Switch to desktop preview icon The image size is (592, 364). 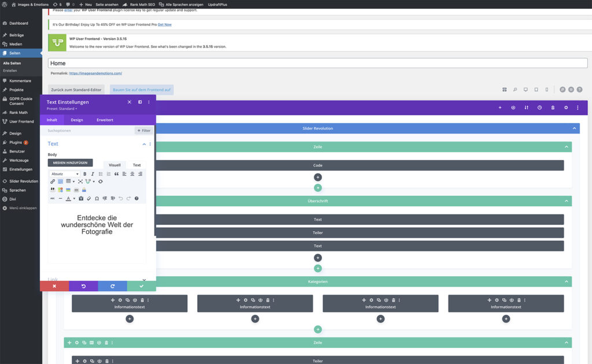[526, 90]
